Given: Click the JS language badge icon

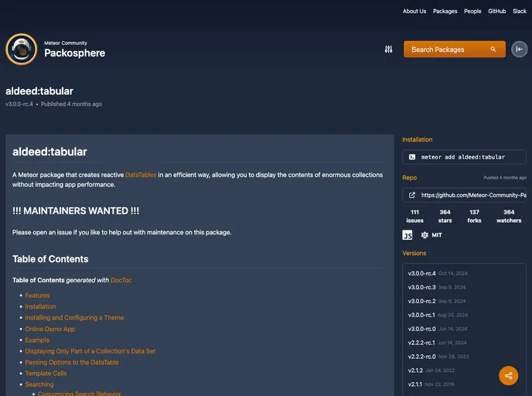Looking at the screenshot, I should click(408, 235).
